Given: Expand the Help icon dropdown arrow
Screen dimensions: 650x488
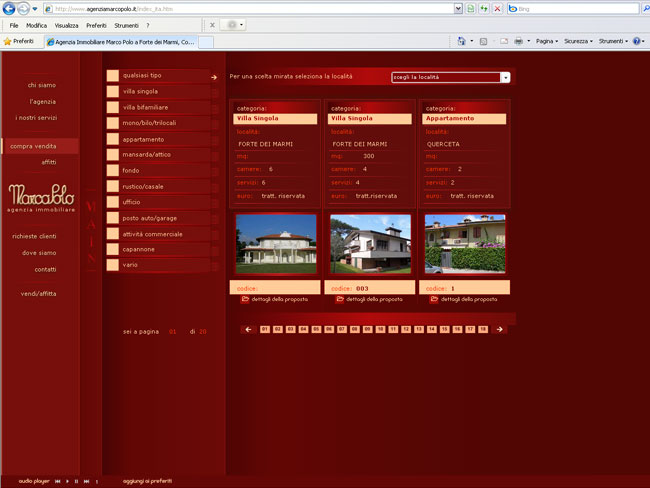Looking at the screenshot, I should point(643,41).
